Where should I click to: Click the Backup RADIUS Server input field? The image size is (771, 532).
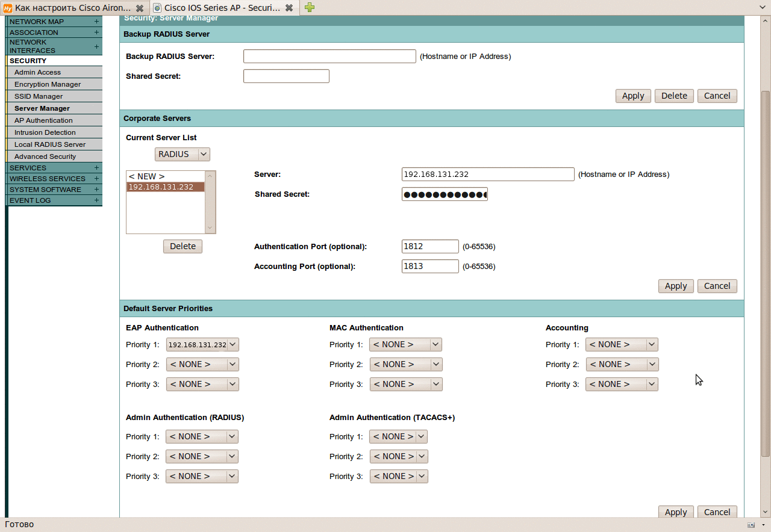pyautogui.click(x=329, y=57)
